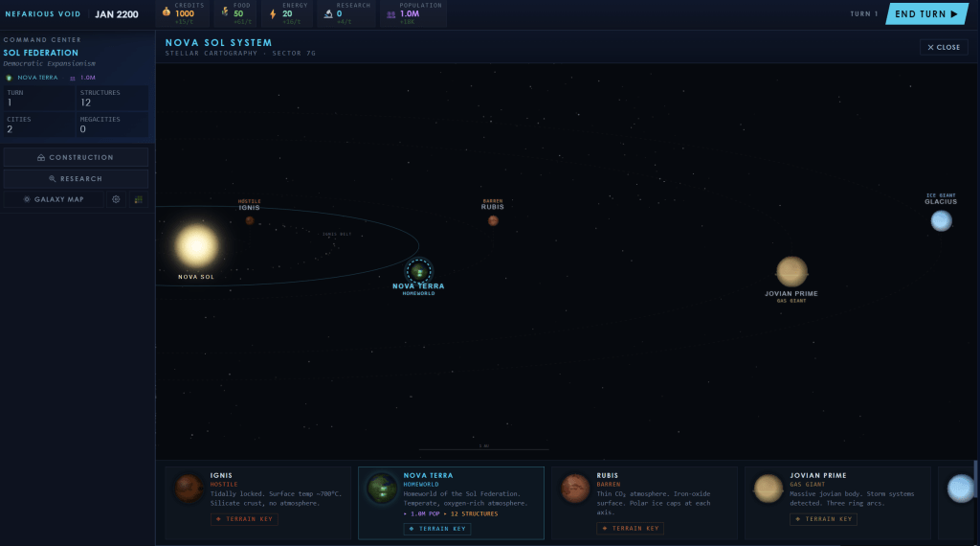This screenshot has width=980, height=546.
Task: Click the Credits coin icon
Action: pos(166,13)
